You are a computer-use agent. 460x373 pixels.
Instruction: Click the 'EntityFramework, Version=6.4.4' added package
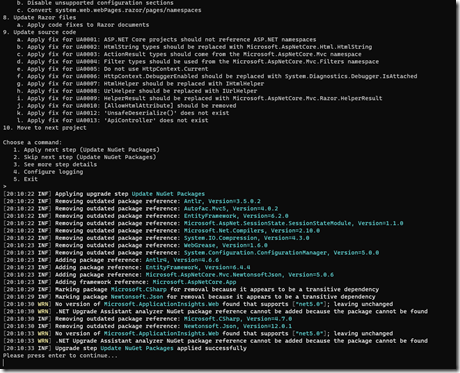pyautogui.click(x=198, y=267)
